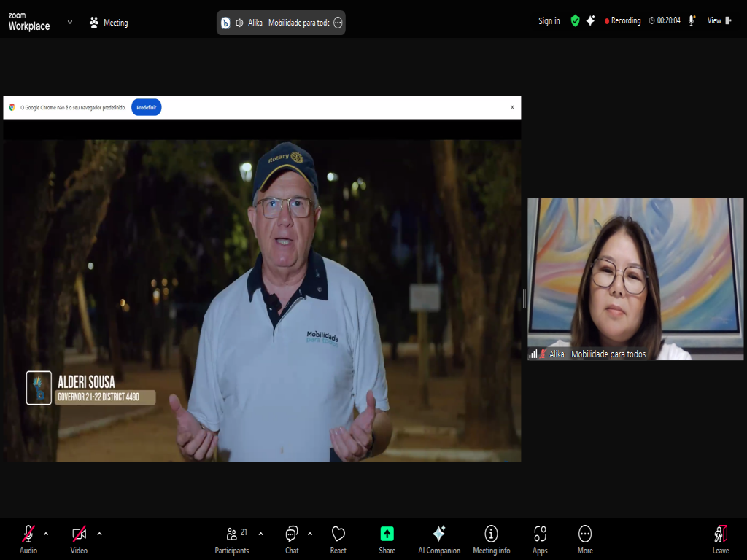This screenshot has width=747, height=560.
Task: Open the React emoji menu
Action: 338,539
